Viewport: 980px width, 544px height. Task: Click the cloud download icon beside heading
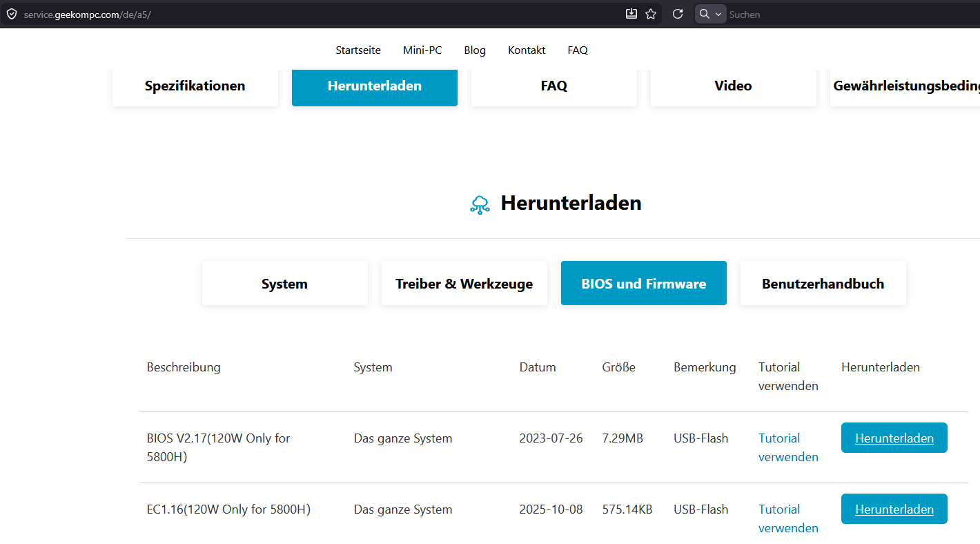480,204
